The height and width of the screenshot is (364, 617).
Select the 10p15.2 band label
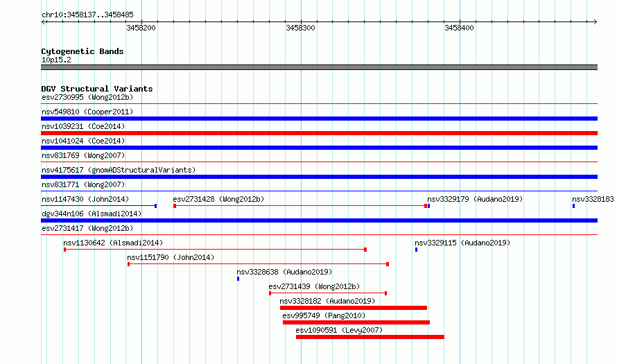tap(56, 60)
